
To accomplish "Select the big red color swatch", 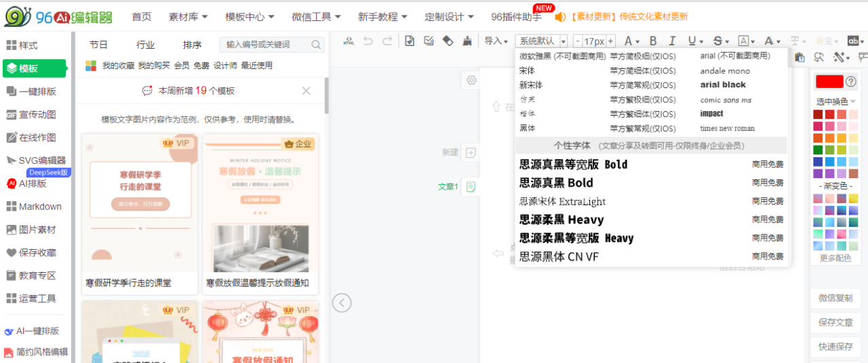I will (829, 81).
